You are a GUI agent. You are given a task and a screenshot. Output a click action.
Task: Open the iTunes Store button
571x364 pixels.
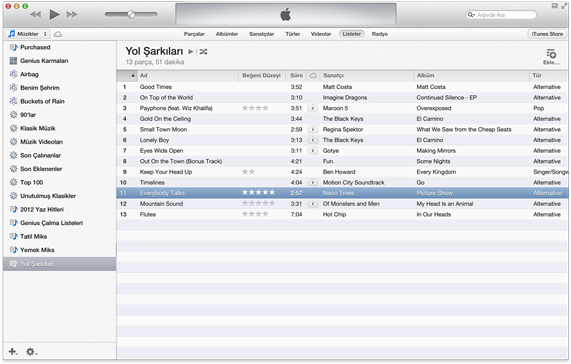[547, 34]
